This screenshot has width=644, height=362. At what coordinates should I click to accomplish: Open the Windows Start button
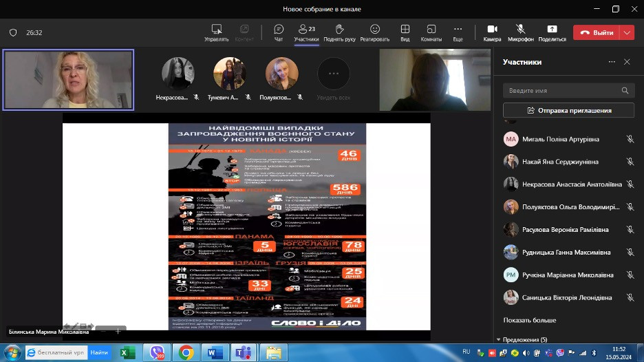click(12, 352)
